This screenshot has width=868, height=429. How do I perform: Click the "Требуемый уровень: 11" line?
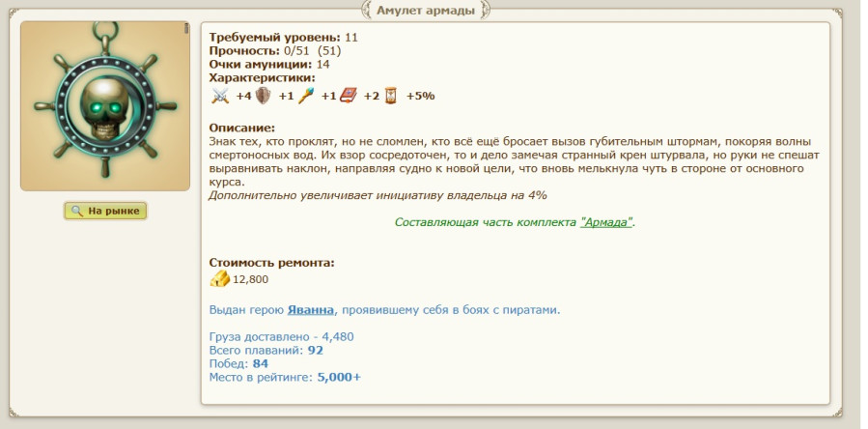(x=284, y=37)
